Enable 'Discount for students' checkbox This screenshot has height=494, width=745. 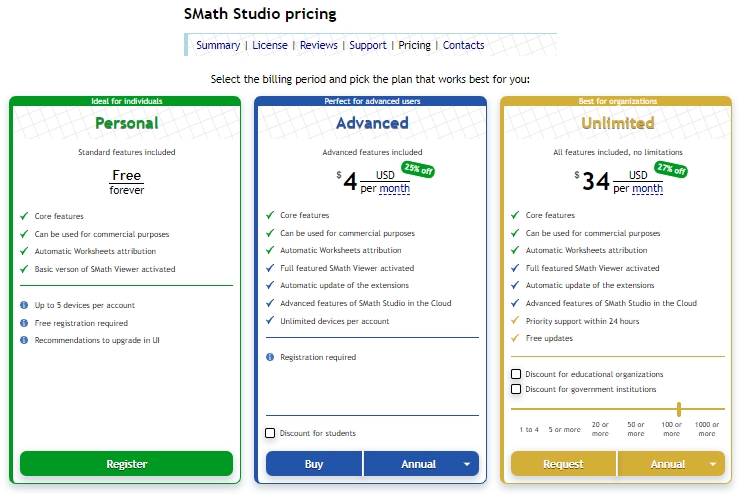pyautogui.click(x=270, y=433)
